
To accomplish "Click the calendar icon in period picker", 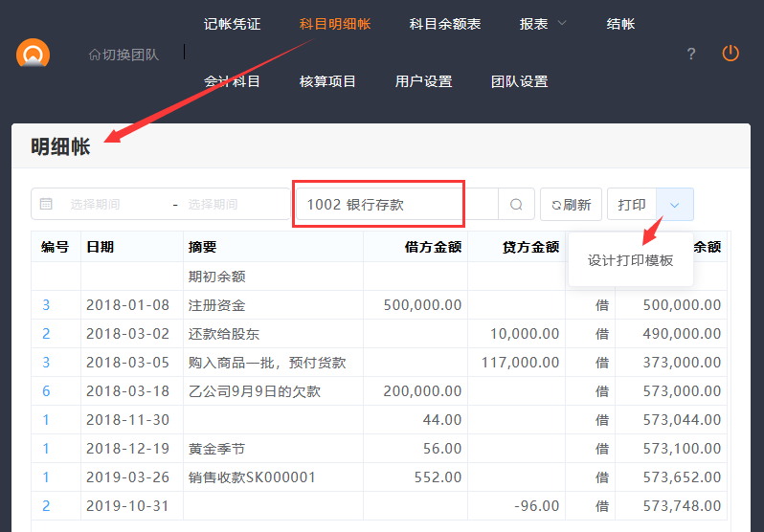I will [x=46, y=204].
